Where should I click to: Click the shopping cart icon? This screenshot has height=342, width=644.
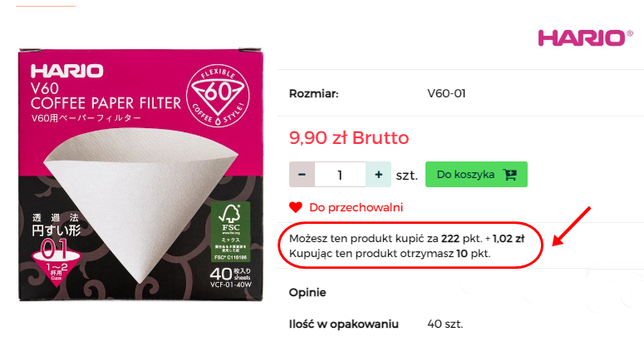[x=509, y=175]
